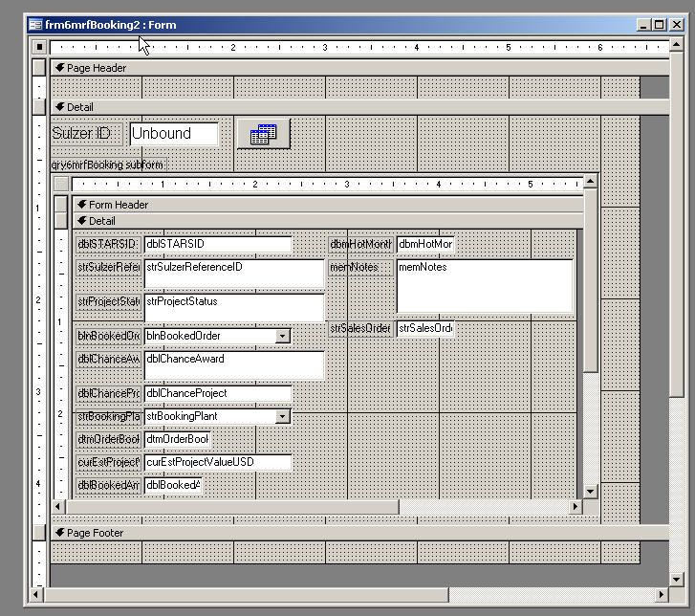Click the curEstProjectValueUSD text box
Viewport: 695px width, 616px height.
point(217,462)
